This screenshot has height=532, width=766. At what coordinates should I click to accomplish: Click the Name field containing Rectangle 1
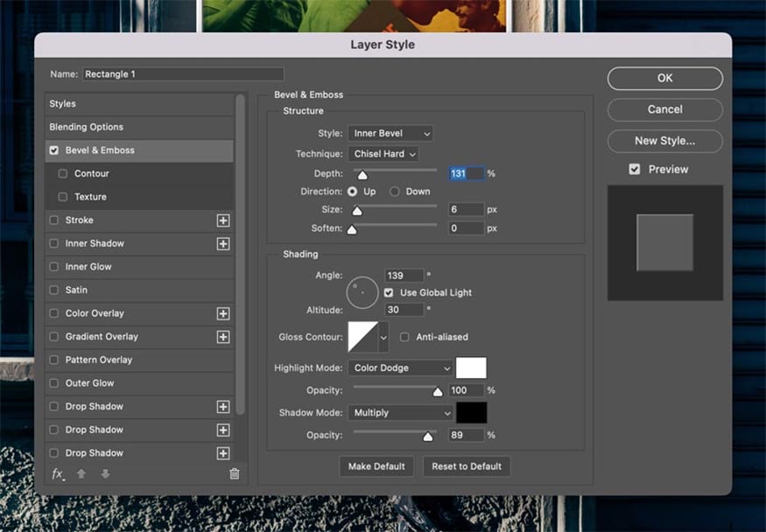coord(183,74)
